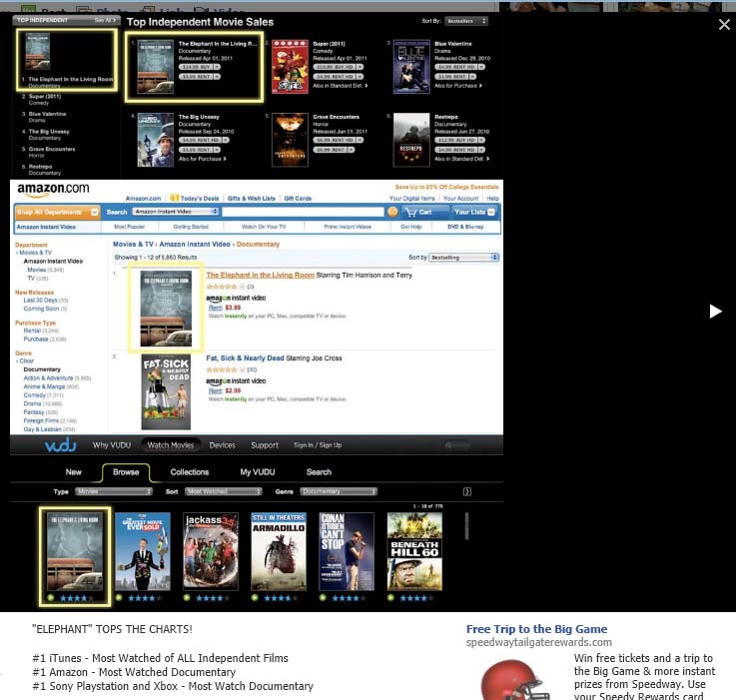This screenshot has width=736, height=700.
Task: Click Blue Valentine in the sidebar list
Action: (47, 114)
